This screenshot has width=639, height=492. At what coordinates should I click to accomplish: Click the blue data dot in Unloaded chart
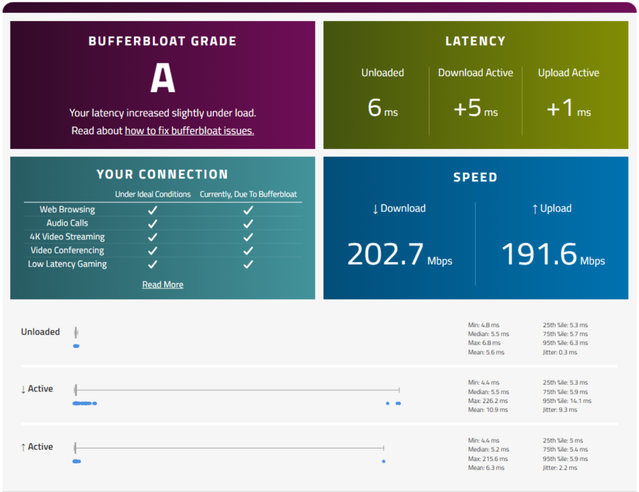(76, 346)
